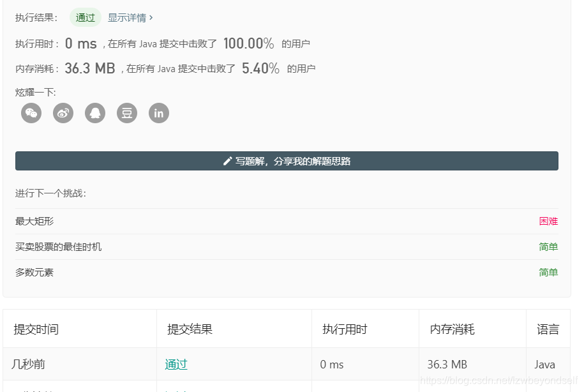Share result via the WeChat icon
584x392 pixels.
coord(31,113)
